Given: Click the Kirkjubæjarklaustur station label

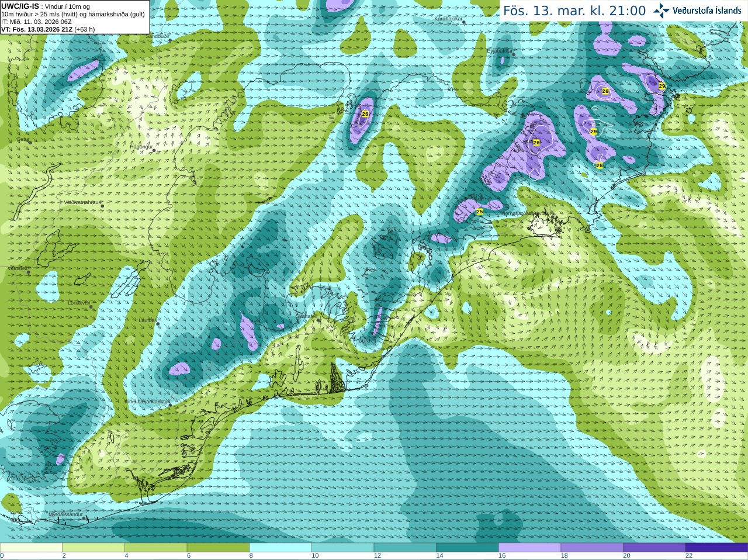Looking at the screenshot, I should click(x=147, y=402).
